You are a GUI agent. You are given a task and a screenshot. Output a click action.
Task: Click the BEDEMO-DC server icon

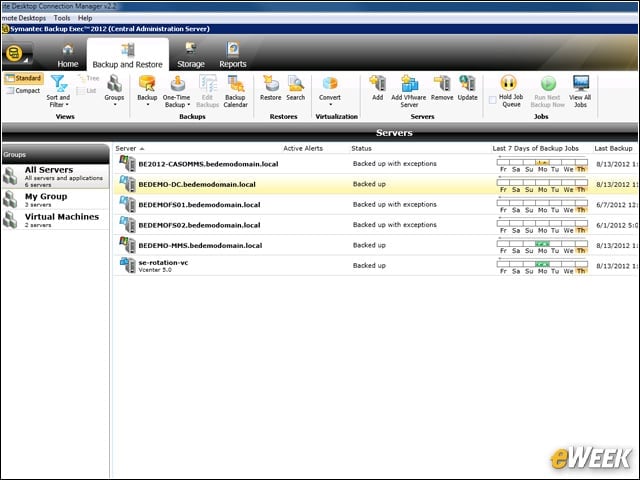[127, 184]
